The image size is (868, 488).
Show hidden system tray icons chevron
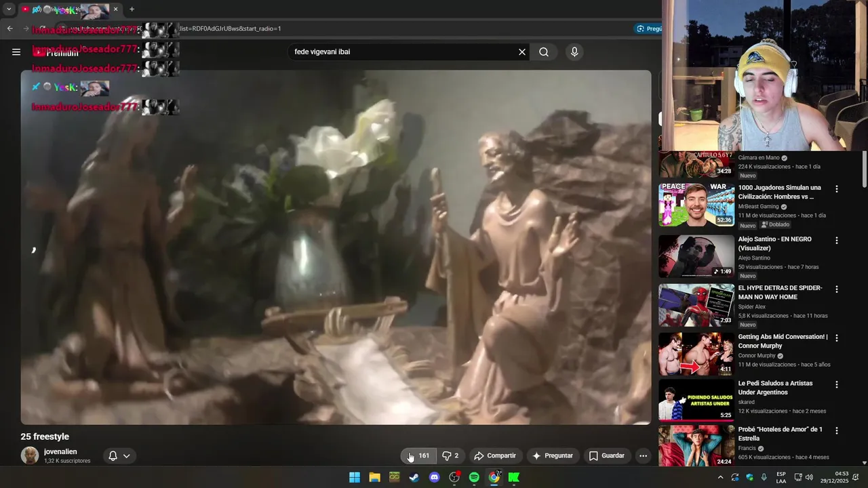point(720,477)
